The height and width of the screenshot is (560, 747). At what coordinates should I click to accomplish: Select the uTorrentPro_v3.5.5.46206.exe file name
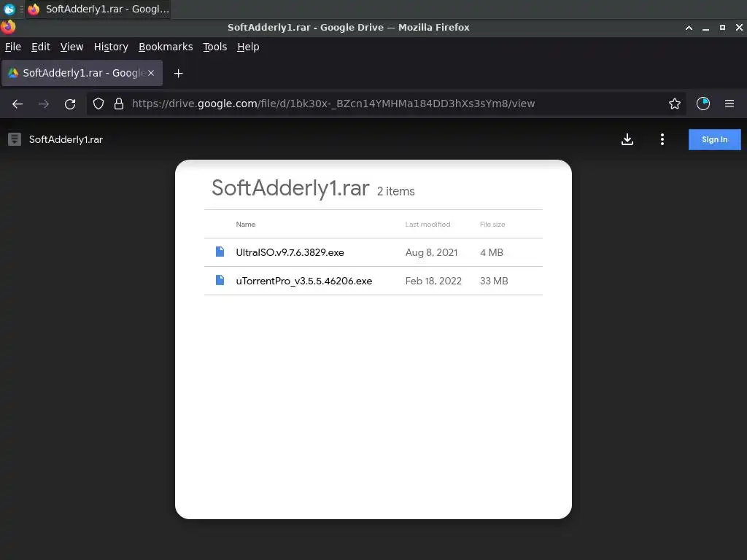click(304, 281)
